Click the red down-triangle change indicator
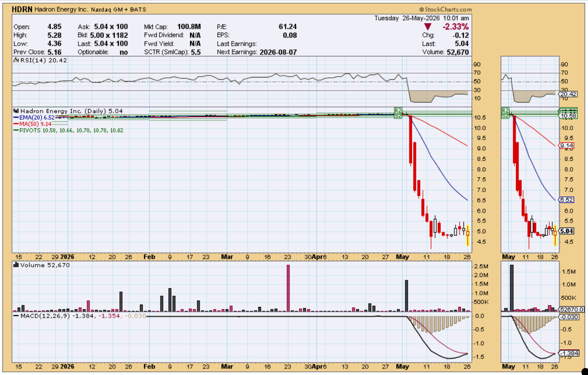 (x=428, y=27)
